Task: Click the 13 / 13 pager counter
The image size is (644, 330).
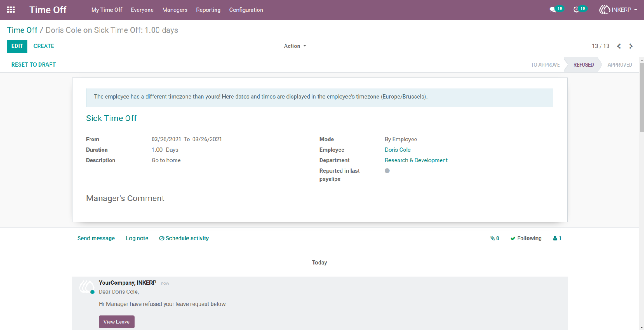Action: click(601, 46)
